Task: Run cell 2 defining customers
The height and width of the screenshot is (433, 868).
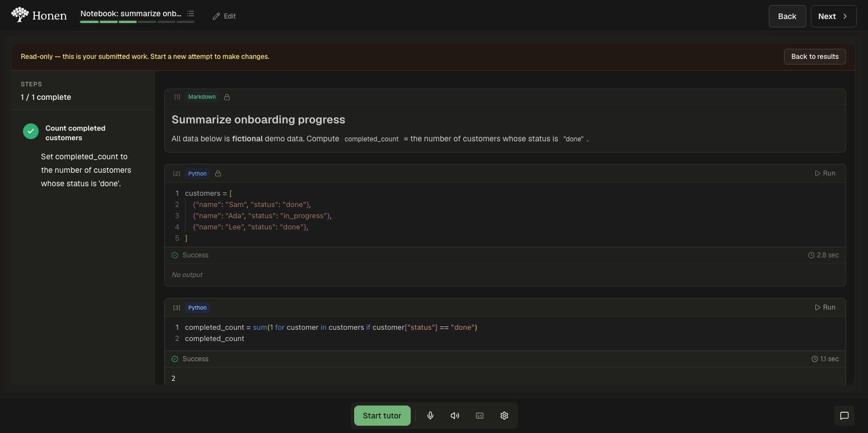Action: point(825,173)
